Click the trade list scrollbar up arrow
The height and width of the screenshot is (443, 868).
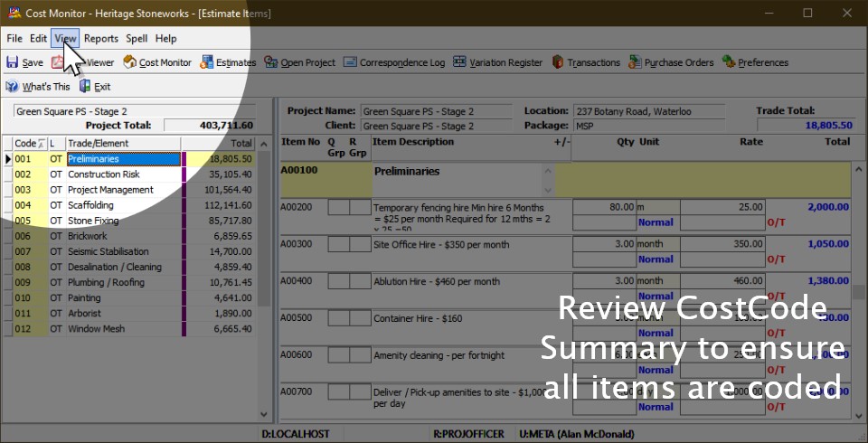(264, 145)
